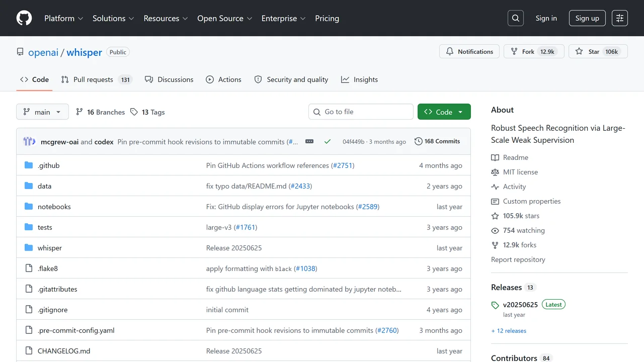Expand the green Code dropdown button
644x362 pixels.
click(444, 112)
